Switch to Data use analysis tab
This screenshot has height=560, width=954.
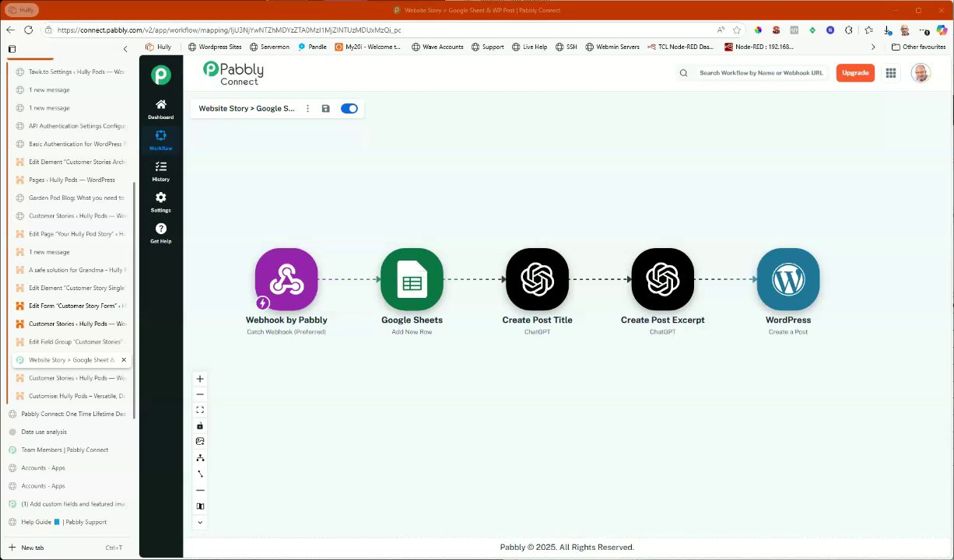[68, 432]
